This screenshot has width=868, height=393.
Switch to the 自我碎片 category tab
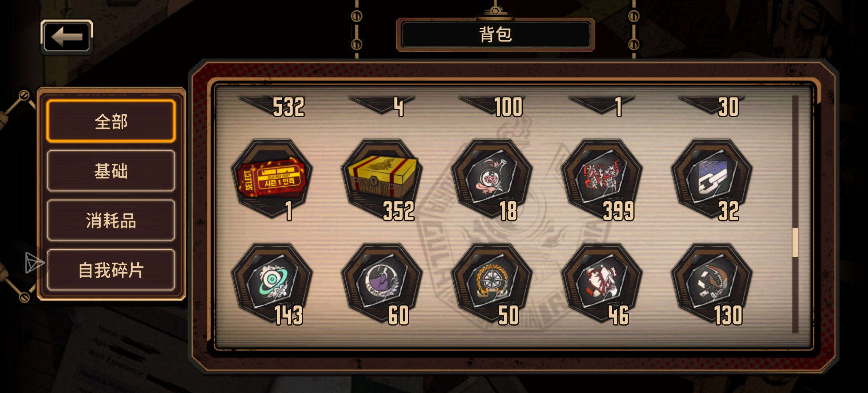point(111,270)
